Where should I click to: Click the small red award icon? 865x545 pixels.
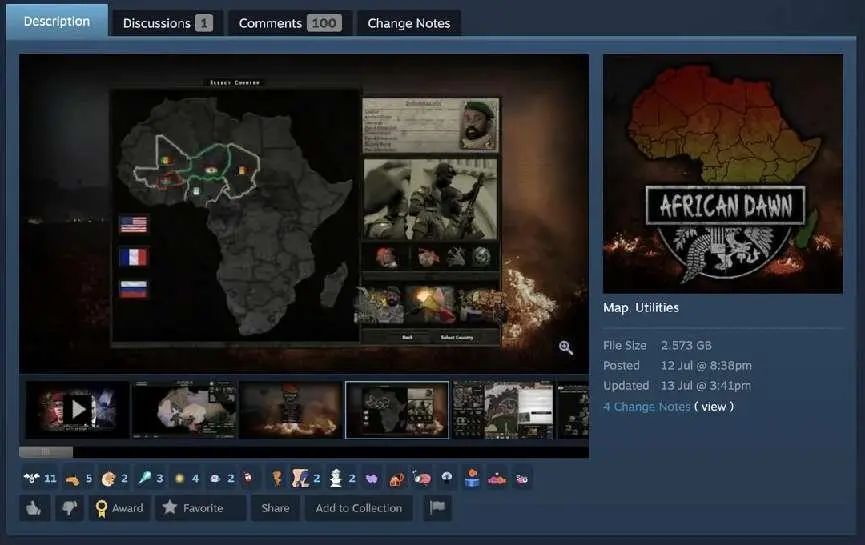[249, 477]
